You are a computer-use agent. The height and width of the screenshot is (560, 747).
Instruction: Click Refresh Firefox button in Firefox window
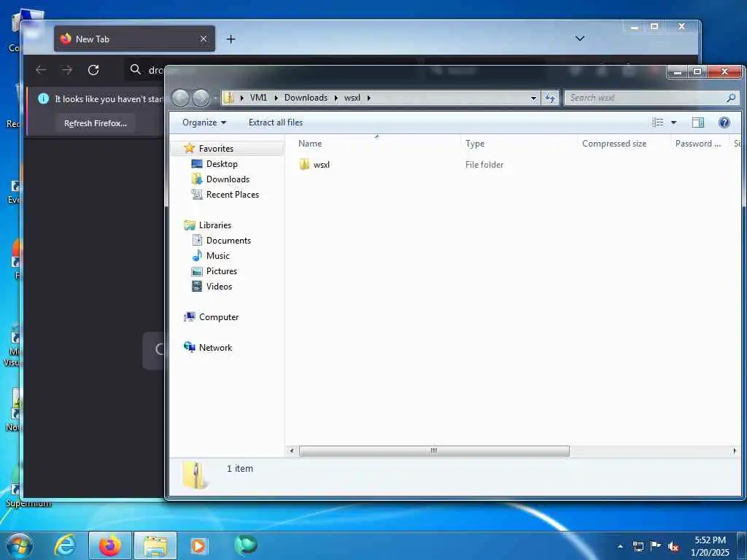[x=96, y=123]
